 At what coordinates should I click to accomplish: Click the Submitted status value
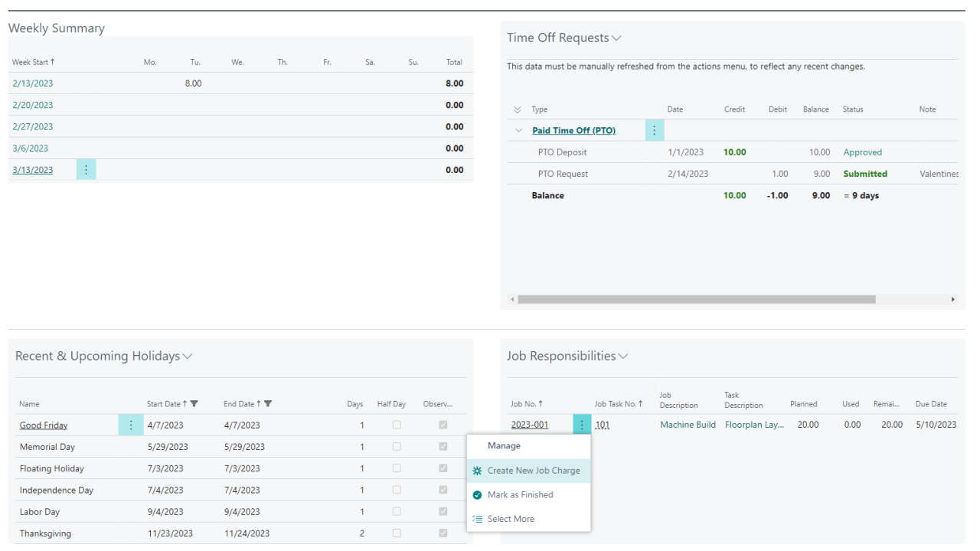865,174
